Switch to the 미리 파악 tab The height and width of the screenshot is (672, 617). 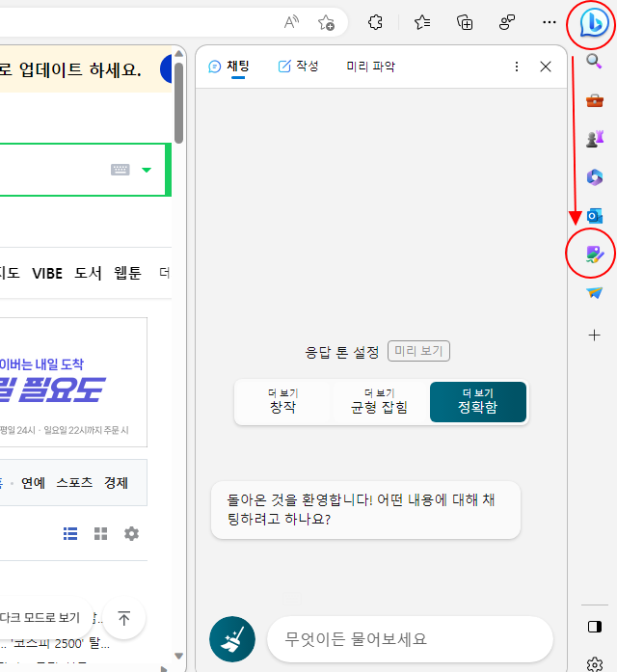(x=370, y=66)
